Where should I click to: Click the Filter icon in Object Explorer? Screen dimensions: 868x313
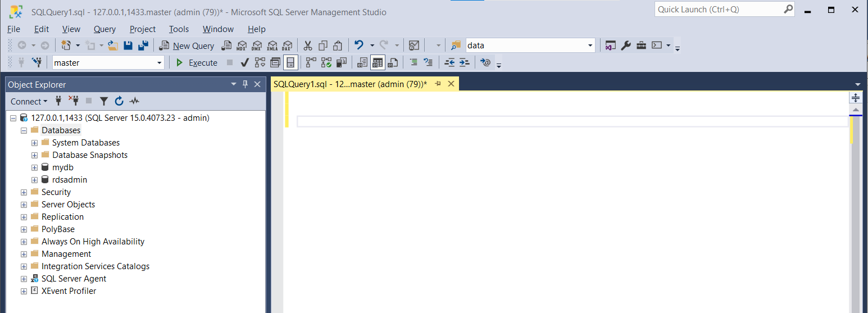tap(104, 101)
